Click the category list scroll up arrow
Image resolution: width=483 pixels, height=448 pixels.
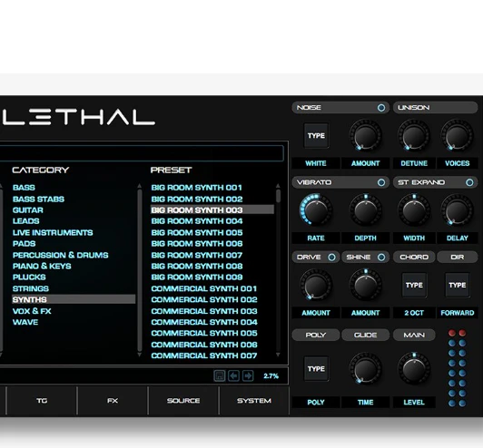coord(140,186)
